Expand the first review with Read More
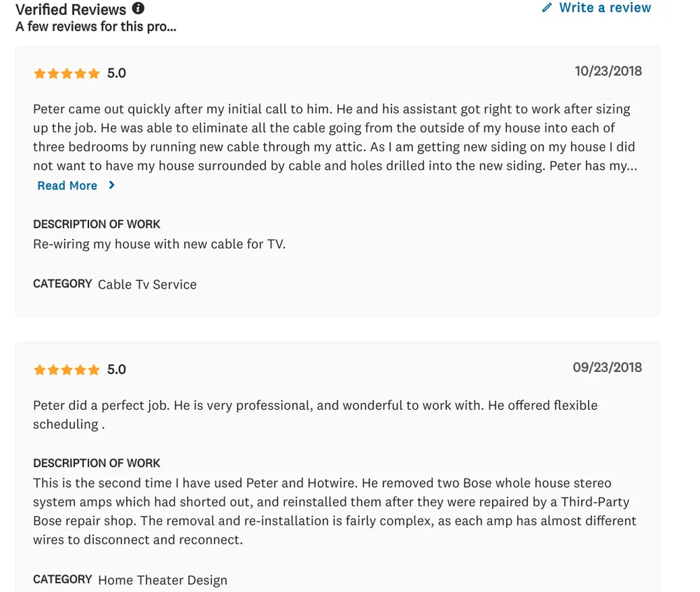Image resolution: width=700 pixels, height=592 pixels. coord(67,186)
